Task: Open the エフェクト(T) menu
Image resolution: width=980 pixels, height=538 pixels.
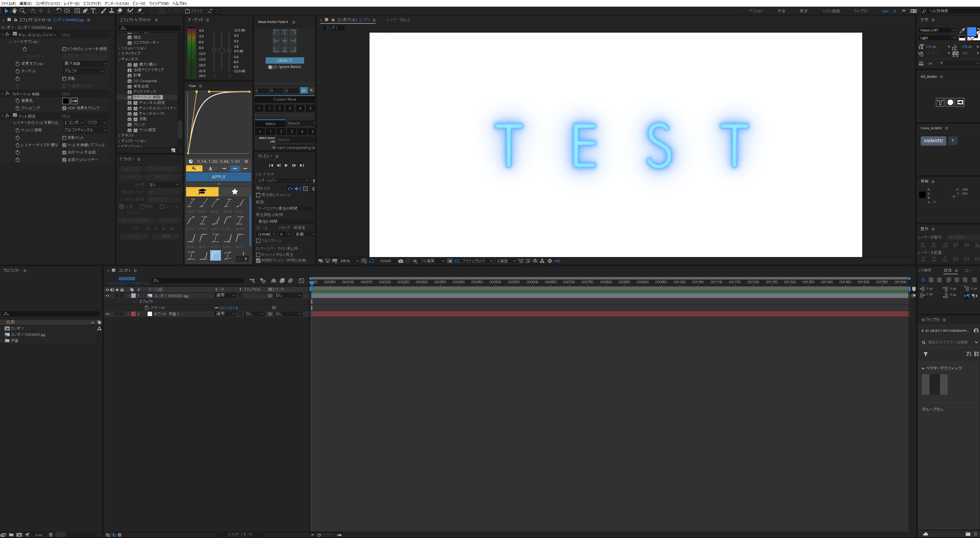Action: [x=92, y=3]
